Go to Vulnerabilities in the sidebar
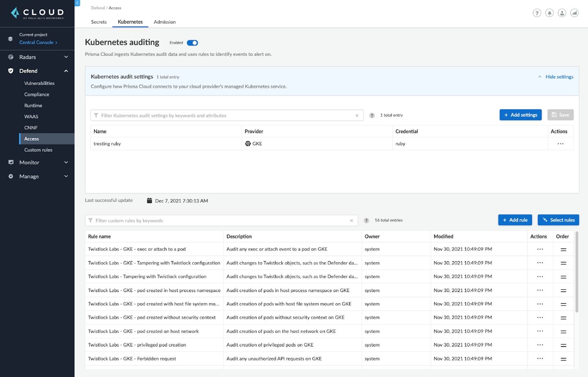The height and width of the screenshot is (377, 588). 39,83
